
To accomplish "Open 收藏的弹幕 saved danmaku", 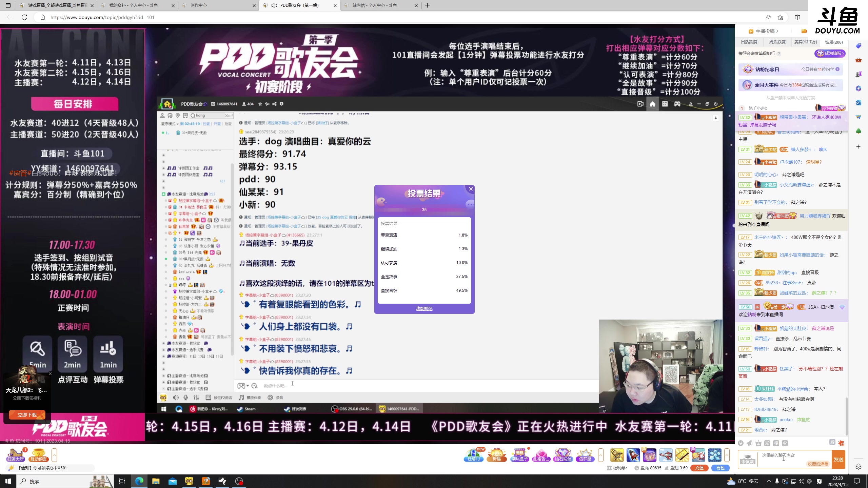I will click(818, 464).
